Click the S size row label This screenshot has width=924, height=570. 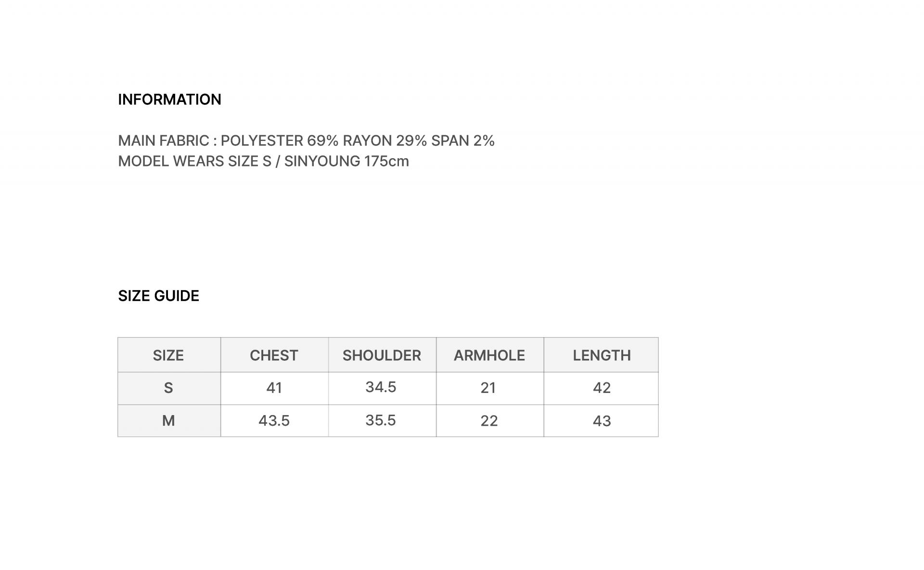click(x=169, y=388)
